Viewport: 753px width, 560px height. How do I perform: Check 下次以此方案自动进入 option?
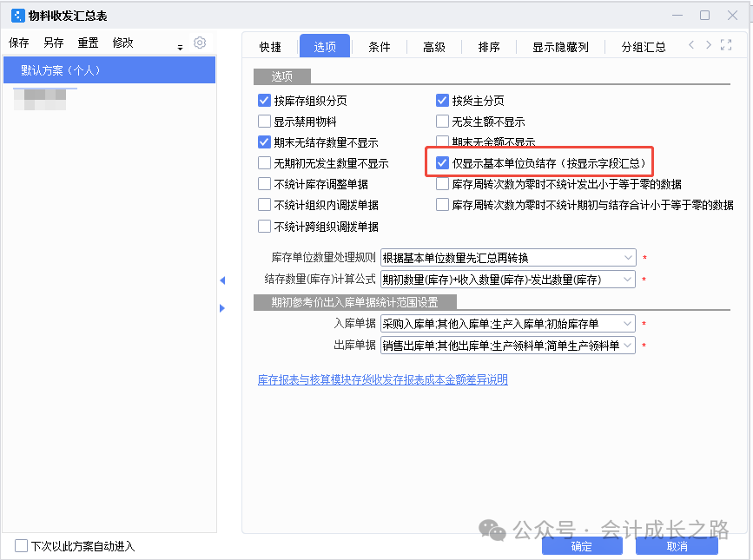(22, 546)
